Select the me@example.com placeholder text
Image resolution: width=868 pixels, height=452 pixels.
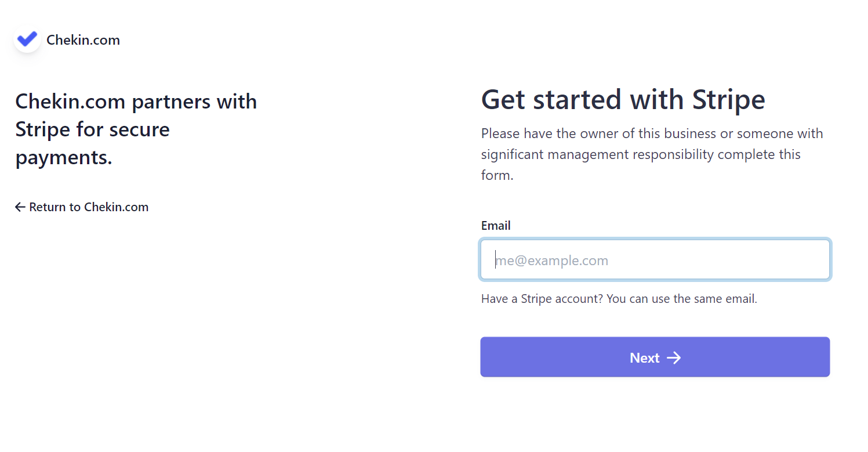[552, 261]
